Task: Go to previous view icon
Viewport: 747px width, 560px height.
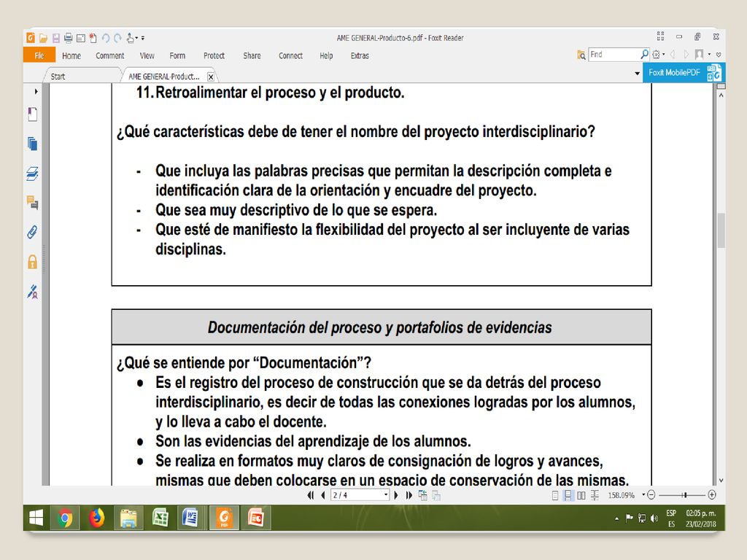Action: coord(422,495)
